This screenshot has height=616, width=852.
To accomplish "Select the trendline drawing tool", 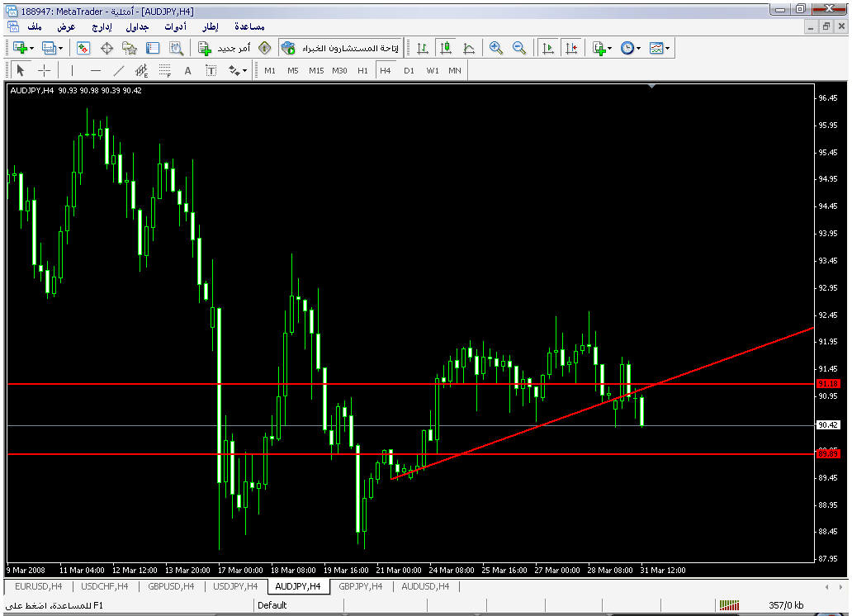I will pos(119,70).
